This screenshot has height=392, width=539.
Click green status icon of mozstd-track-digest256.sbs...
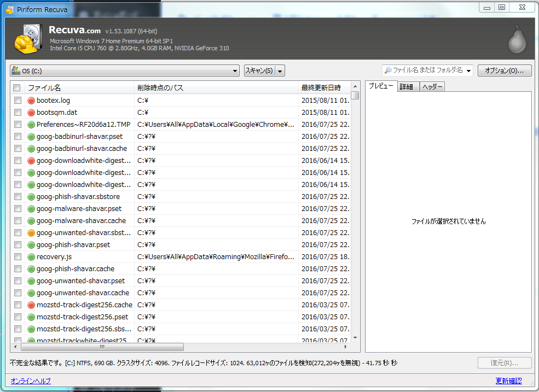[x=31, y=329]
